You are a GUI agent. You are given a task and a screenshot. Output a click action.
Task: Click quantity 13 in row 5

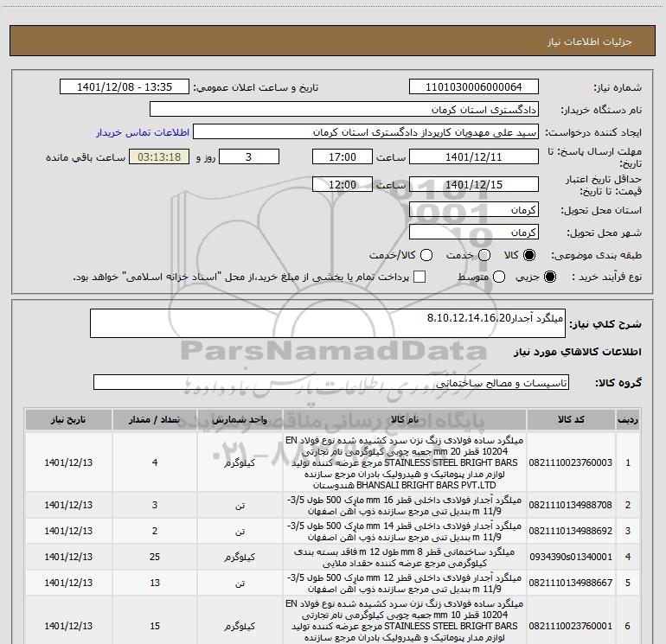point(155,583)
